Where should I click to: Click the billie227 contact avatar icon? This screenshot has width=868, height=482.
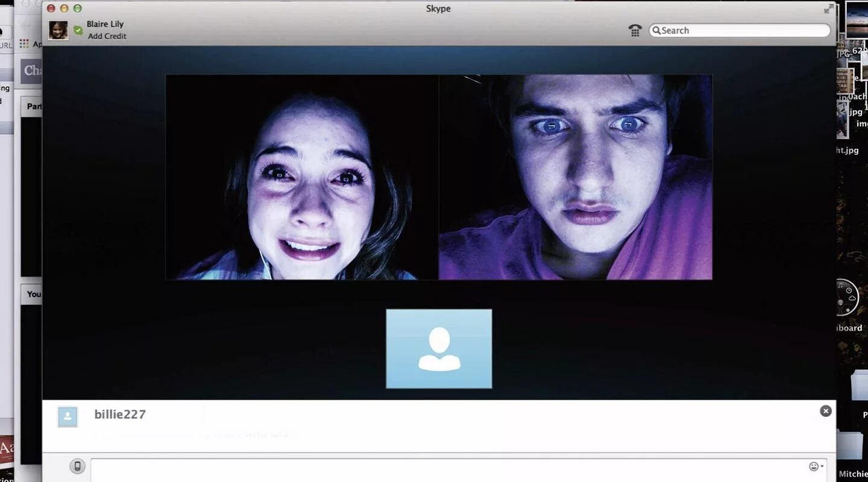click(68, 416)
